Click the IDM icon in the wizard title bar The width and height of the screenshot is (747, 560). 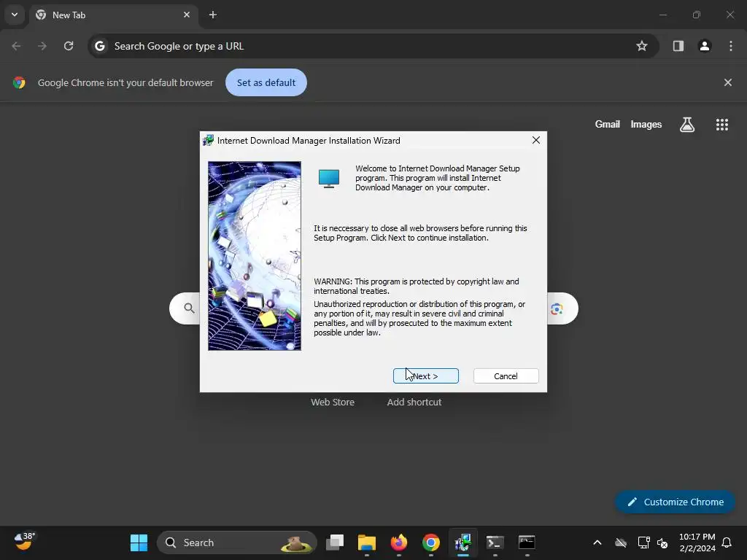[x=208, y=141]
